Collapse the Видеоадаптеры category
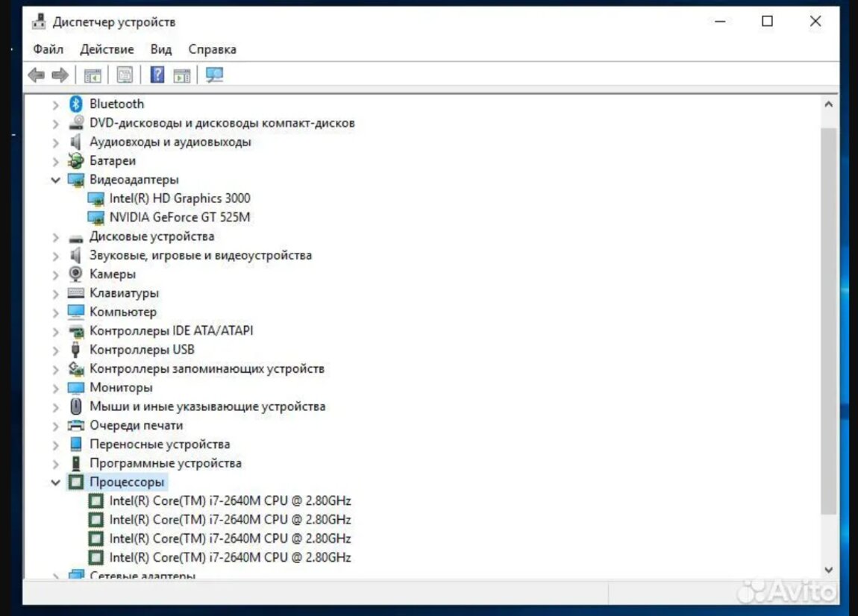 click(x=55, y=180)
